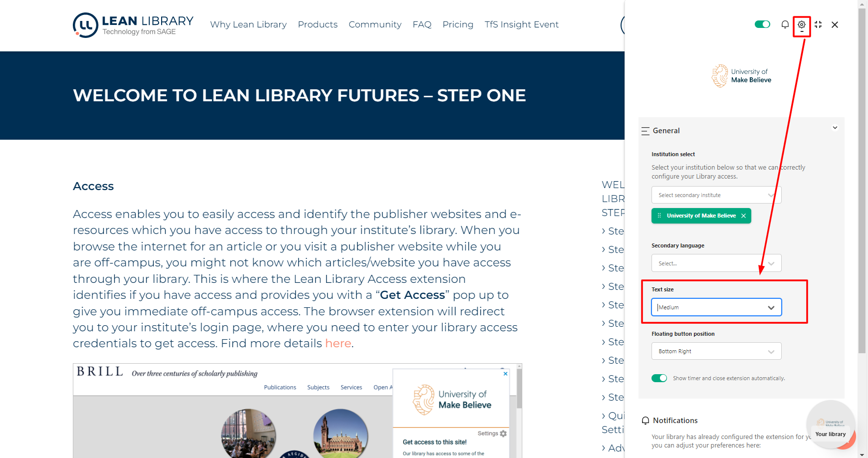
Task: Click the page vertical scrollbar
Action: coord(862,181)
